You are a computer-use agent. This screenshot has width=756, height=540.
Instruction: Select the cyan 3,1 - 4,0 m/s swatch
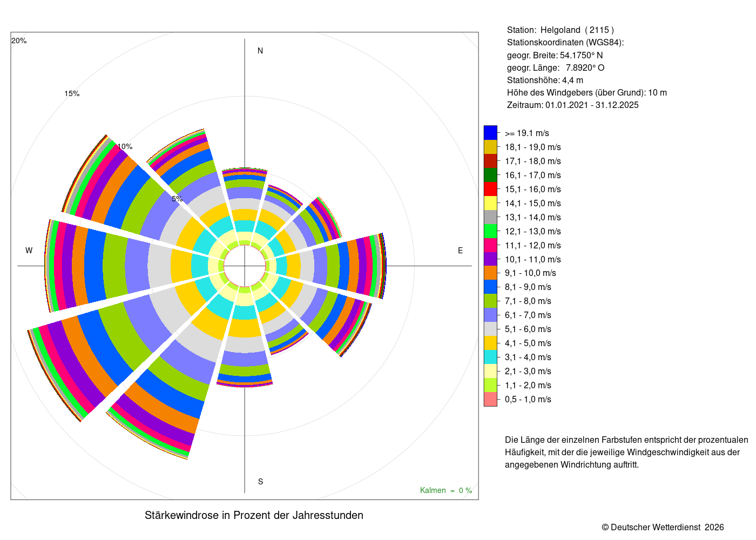(x=490, y=357)
